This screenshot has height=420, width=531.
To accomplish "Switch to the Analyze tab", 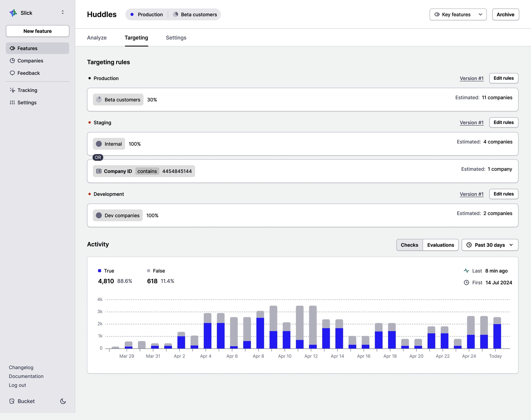I will coord(97,38).
